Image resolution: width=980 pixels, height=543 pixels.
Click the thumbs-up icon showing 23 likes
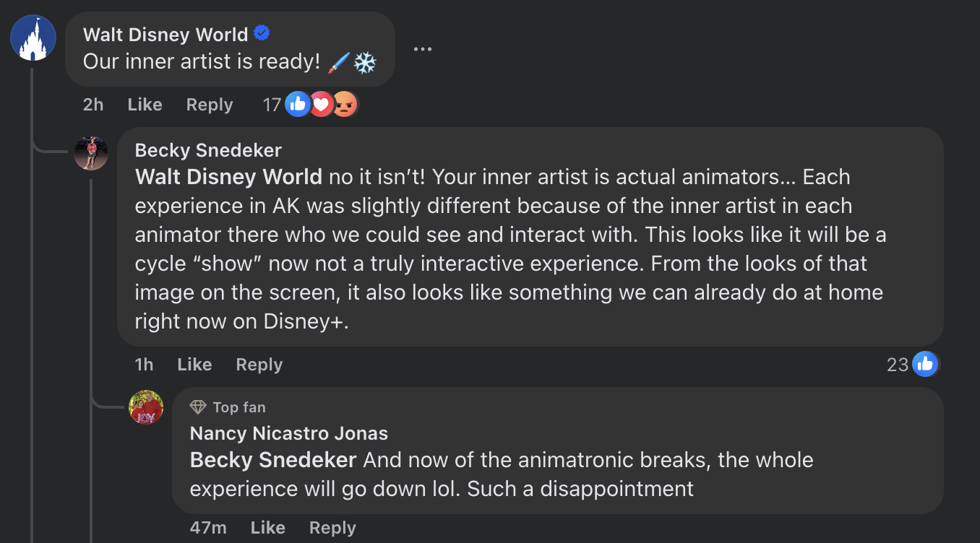tap(924, 365)
